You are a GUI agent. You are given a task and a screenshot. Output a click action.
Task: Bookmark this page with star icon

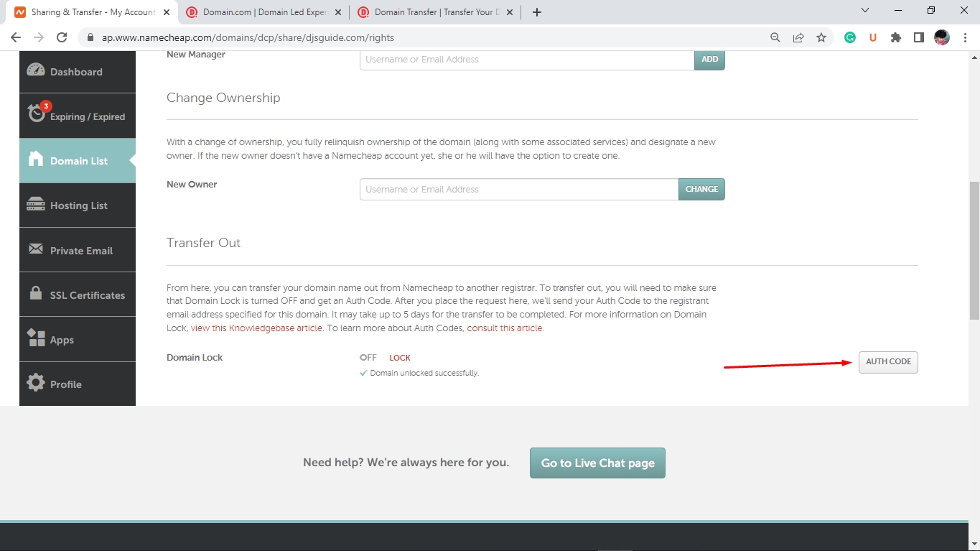(x=821, y=37)
